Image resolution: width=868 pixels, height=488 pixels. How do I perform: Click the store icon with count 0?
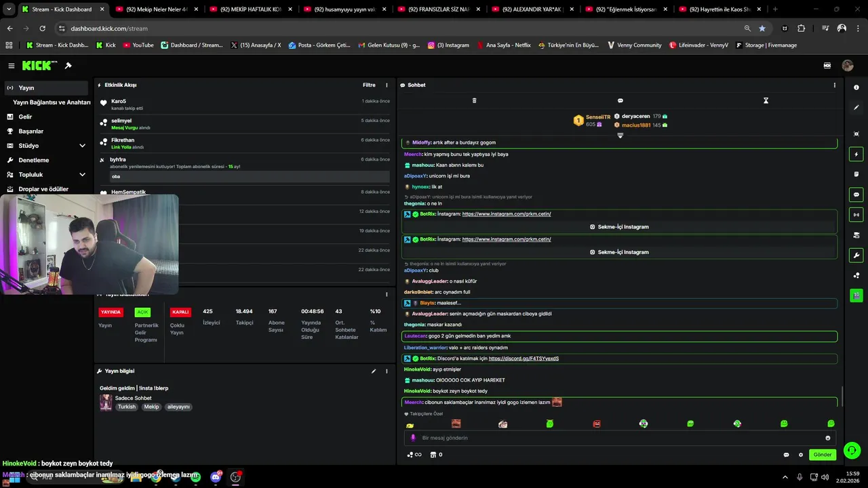click(436, 455)
